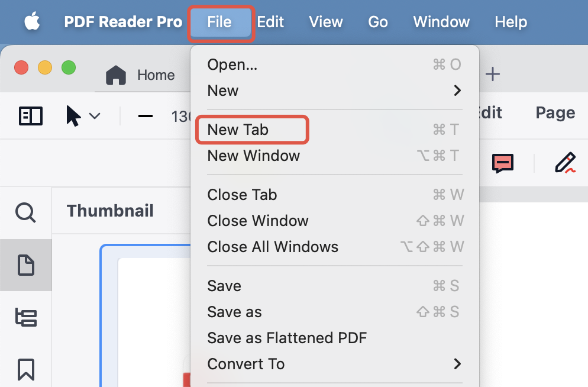Screen dimensions: 588x387
Task: Toggle the sidebar panel icon
Action: tap(31, 116)
